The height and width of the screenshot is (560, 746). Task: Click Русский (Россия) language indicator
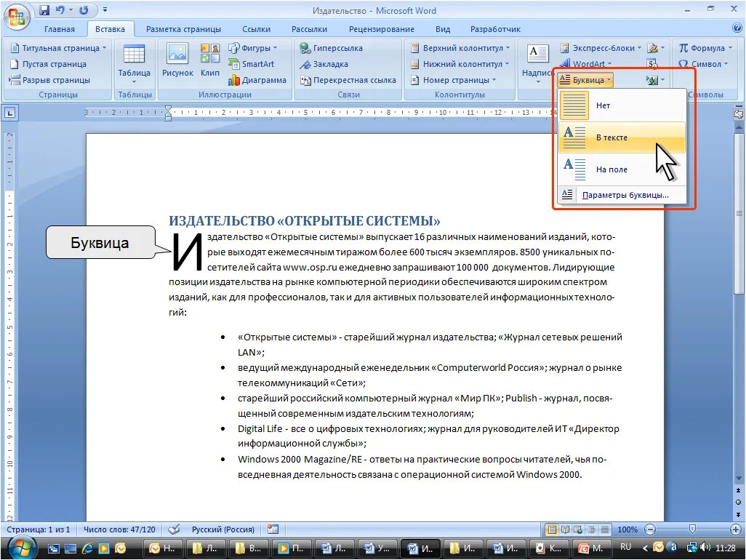click(x=223, y=529)
